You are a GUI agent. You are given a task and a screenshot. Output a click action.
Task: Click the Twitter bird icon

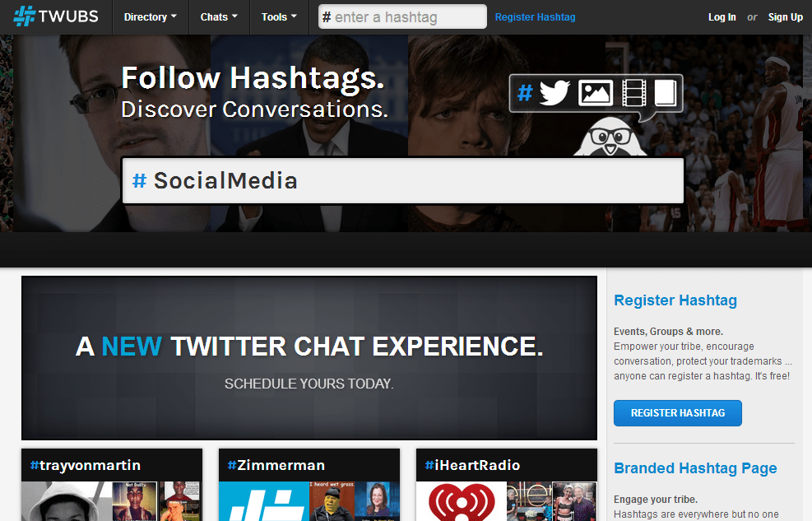click(554, 93)
